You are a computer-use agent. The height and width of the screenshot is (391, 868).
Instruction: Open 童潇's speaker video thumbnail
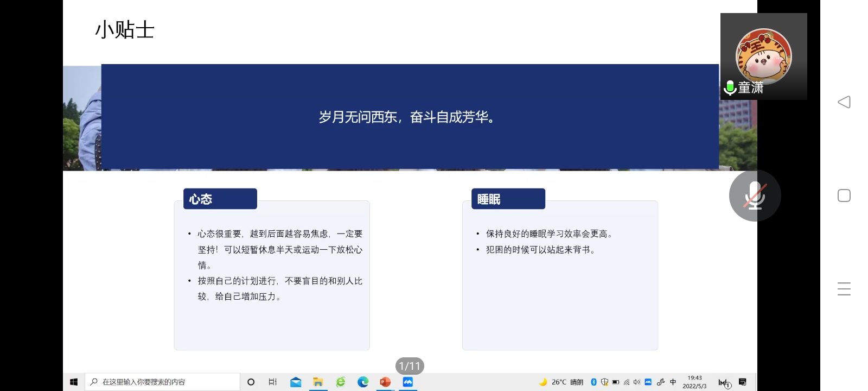pyautogui.click(x=763, y=56)
